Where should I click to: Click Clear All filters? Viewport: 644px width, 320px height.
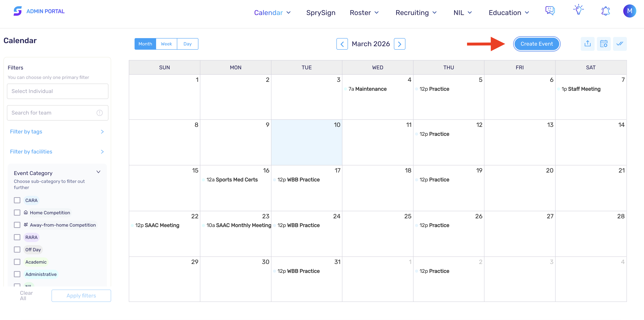26,296
